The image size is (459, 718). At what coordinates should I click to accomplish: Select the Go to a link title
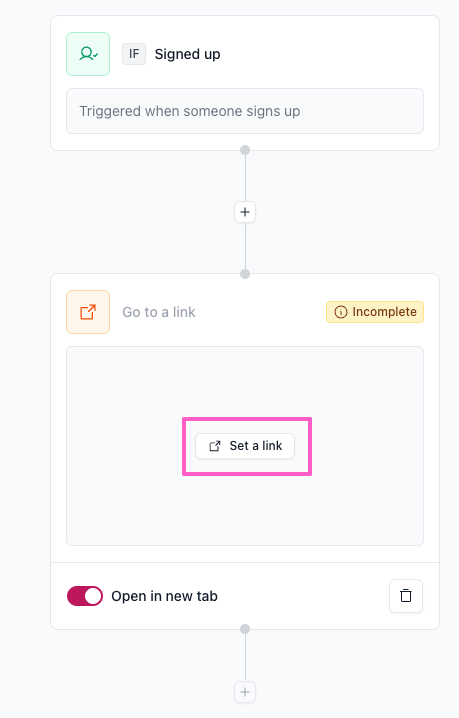tap(159, 312)
